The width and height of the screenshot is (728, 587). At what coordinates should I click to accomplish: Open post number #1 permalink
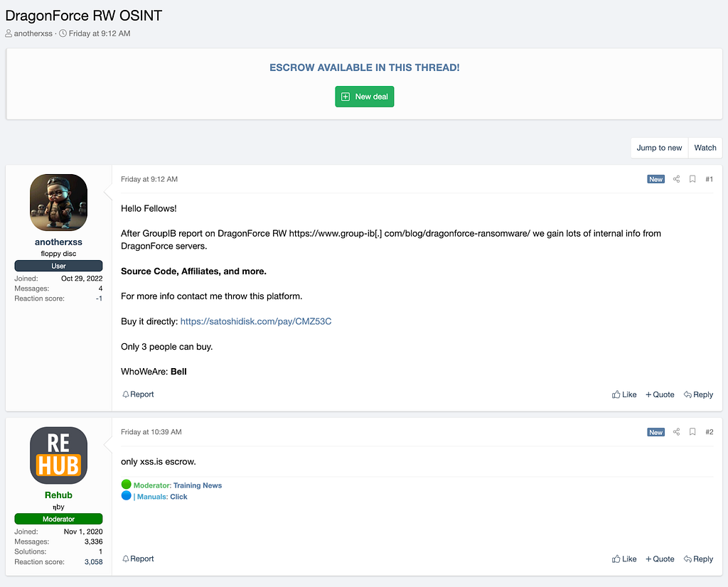pyautogui.click(x=709, y=179)
